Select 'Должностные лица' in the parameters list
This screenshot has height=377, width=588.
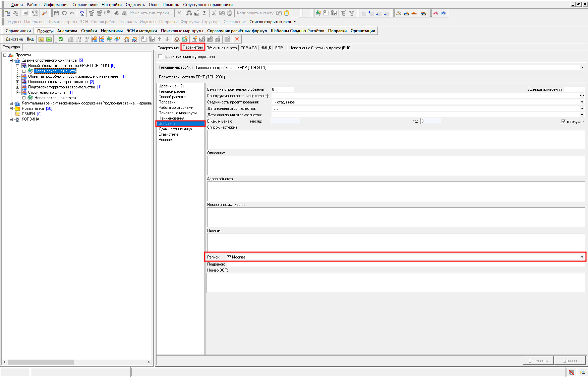(x=175, y=129)
